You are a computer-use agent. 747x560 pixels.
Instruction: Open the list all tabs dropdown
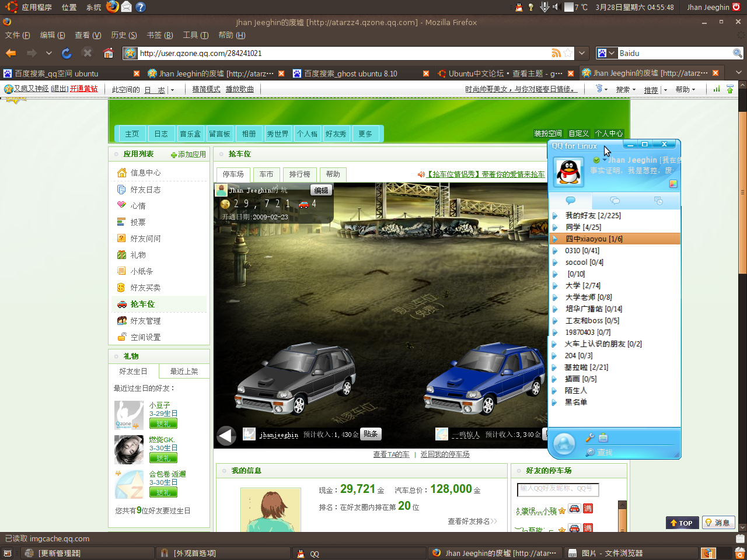pos(738,73)
